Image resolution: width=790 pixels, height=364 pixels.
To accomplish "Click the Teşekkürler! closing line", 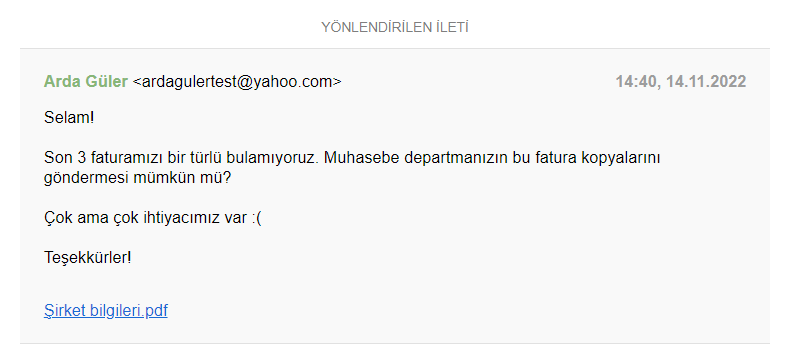I will click(88, 258).
